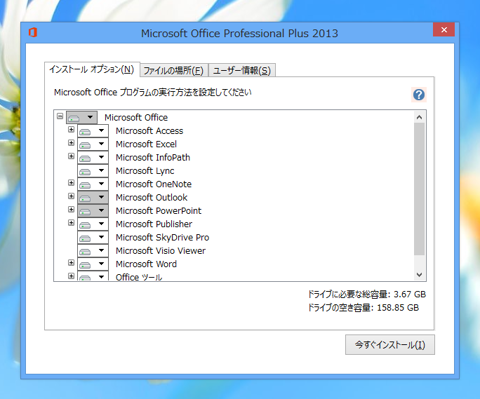Expand the Microsoft InfoPath tree node
Viewport: 480px width, 399px height.
point(71,156)
